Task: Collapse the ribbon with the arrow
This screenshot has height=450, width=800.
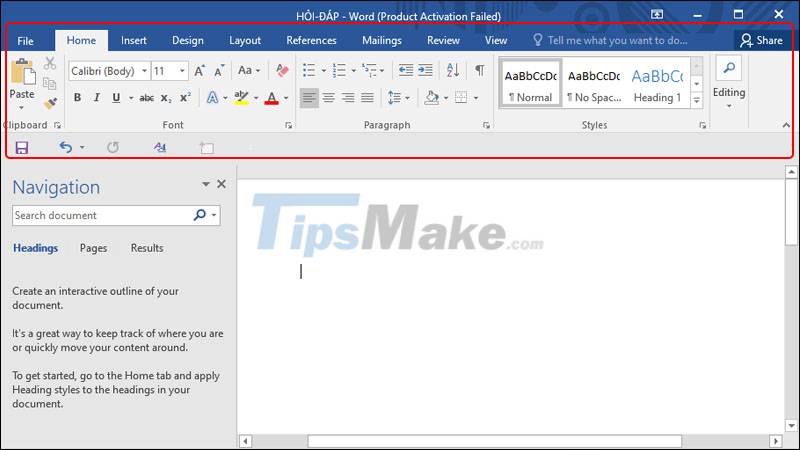Action: pos(786,125)
